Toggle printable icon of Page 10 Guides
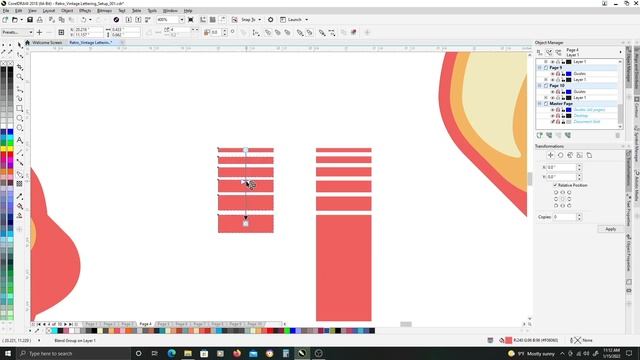The height and width of the screenshot is (360, 640). click(558, 92)
